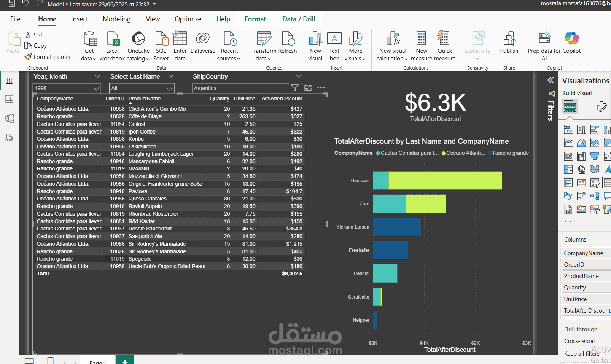The image size is (611, 364).
Task: Click the Excel workbook data source icon
Action: click(x=112, y=39)
